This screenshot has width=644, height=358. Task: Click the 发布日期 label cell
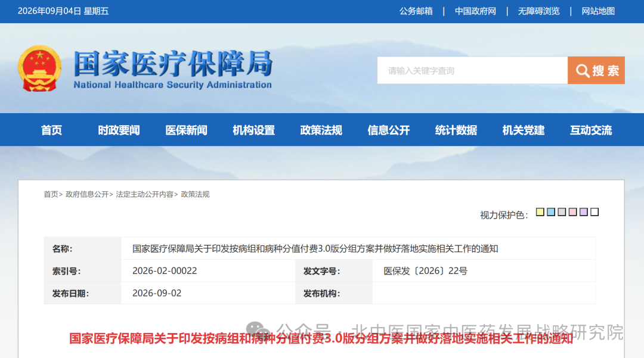pyautogui.click(x=82, y=293)
